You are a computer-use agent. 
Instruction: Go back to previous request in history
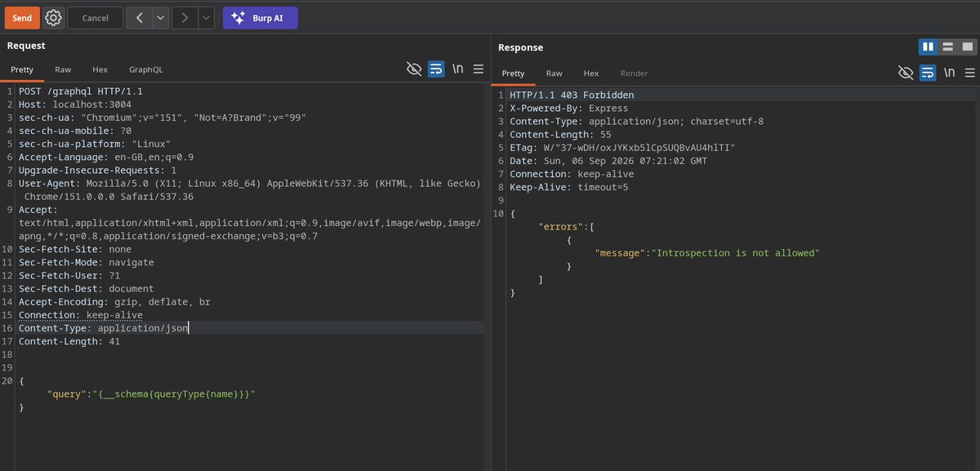coord(140,18)
